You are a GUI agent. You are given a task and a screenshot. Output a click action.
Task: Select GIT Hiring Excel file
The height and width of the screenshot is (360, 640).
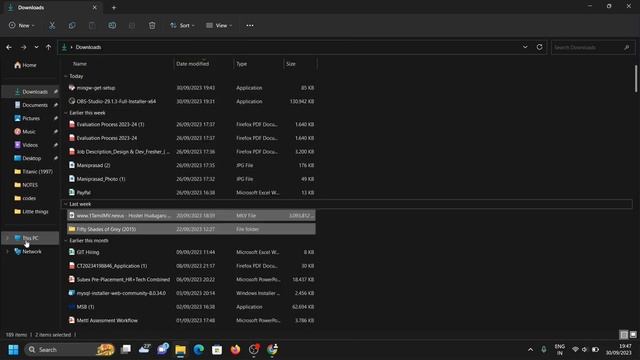tap(191, 252)
